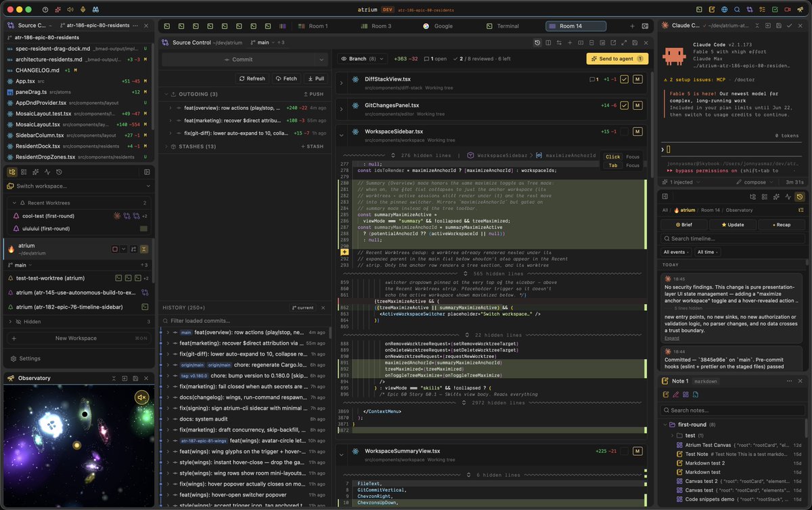Expand the DiffStackView.tsx diff card

coord(342,83)
